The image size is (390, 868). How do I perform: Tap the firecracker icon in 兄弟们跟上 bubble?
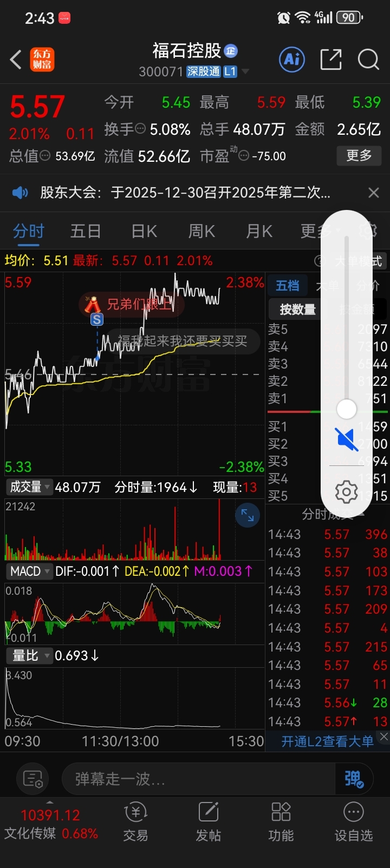(x=92, y=305)
